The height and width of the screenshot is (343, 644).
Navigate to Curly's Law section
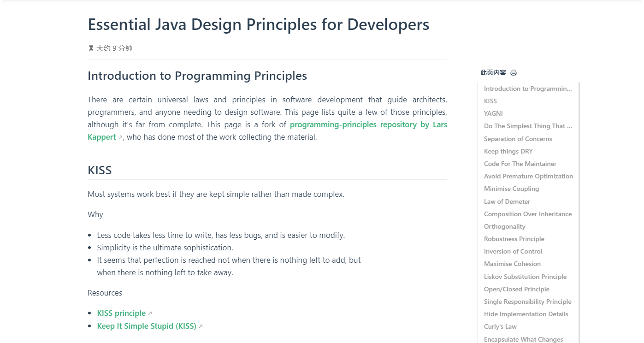point(500,326)
